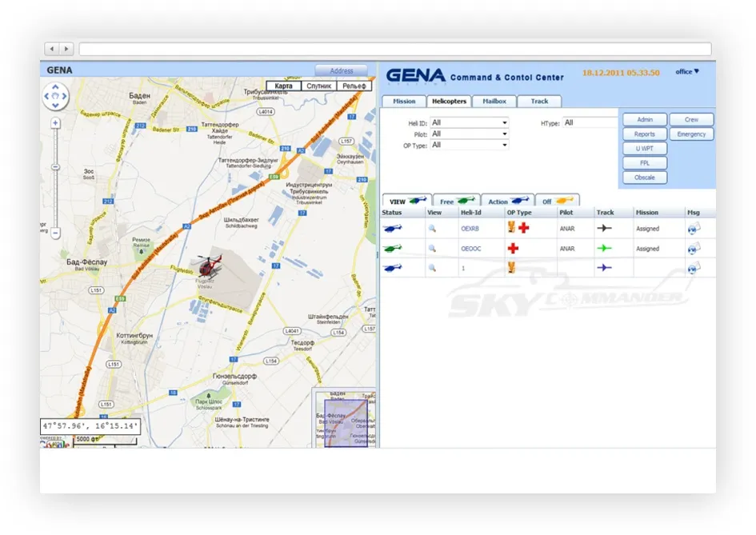This screenshot has width=756, height=535.
Task: Click the red cross OP type icon for OEOOC
Action: 513,248
